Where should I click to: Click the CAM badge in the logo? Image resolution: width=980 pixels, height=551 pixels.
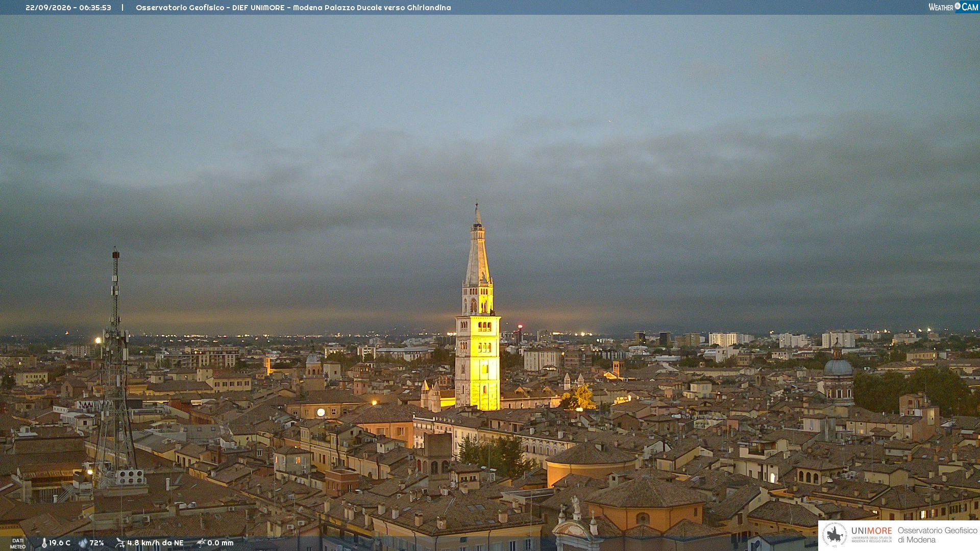tap(970, 7)
